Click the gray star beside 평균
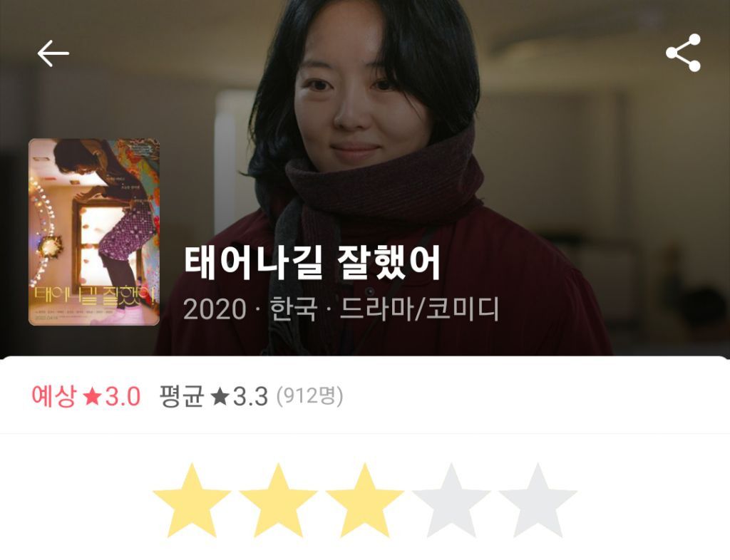The width and height of the screenshot is (730, 560). point(220,398)
